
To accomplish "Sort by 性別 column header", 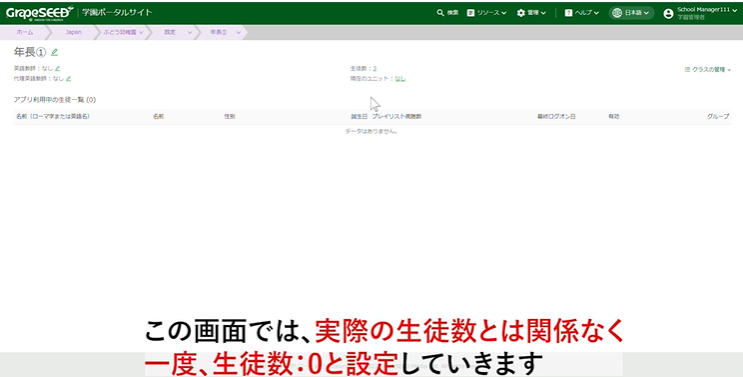I will 229,116.
